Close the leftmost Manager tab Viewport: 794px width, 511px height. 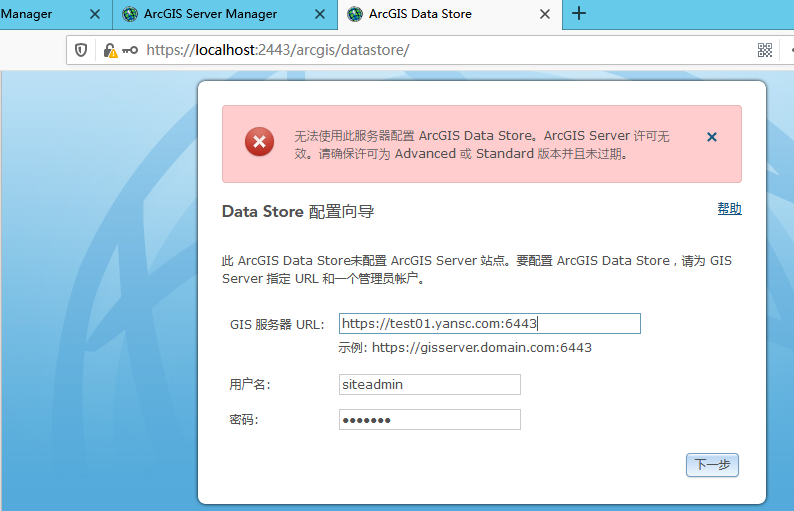pos(95,14)
